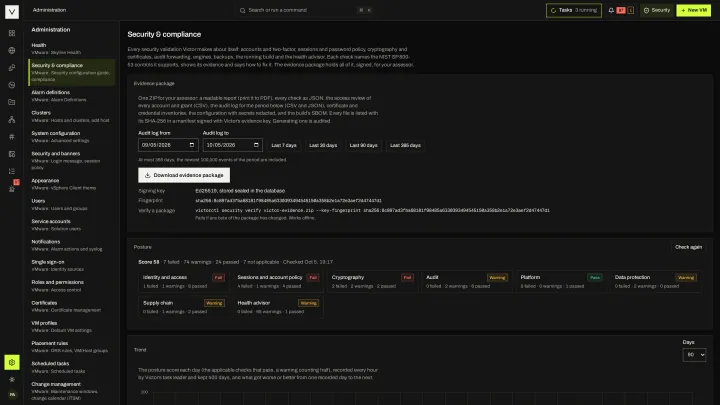Open the Data protection posture card

656,281
